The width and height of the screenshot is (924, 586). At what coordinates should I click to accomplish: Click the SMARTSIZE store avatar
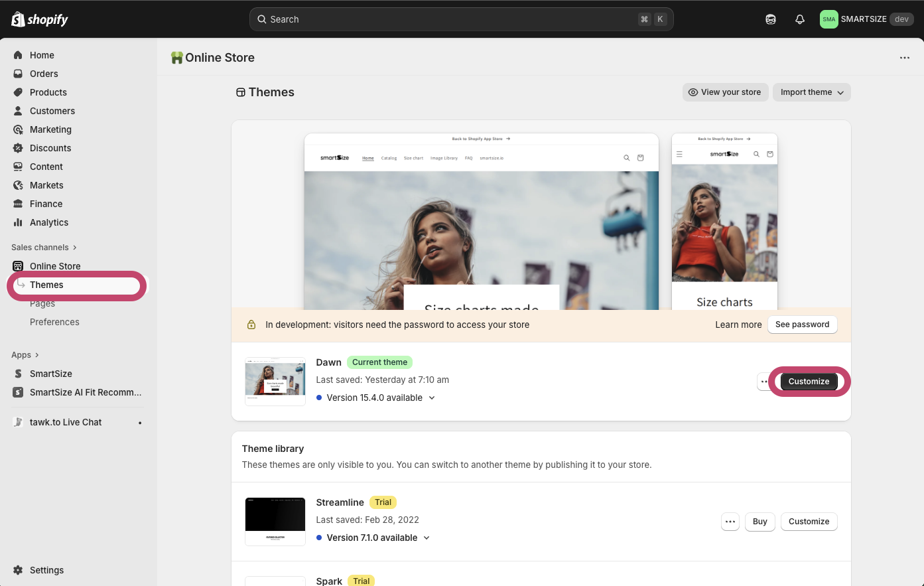coord(828,19)
